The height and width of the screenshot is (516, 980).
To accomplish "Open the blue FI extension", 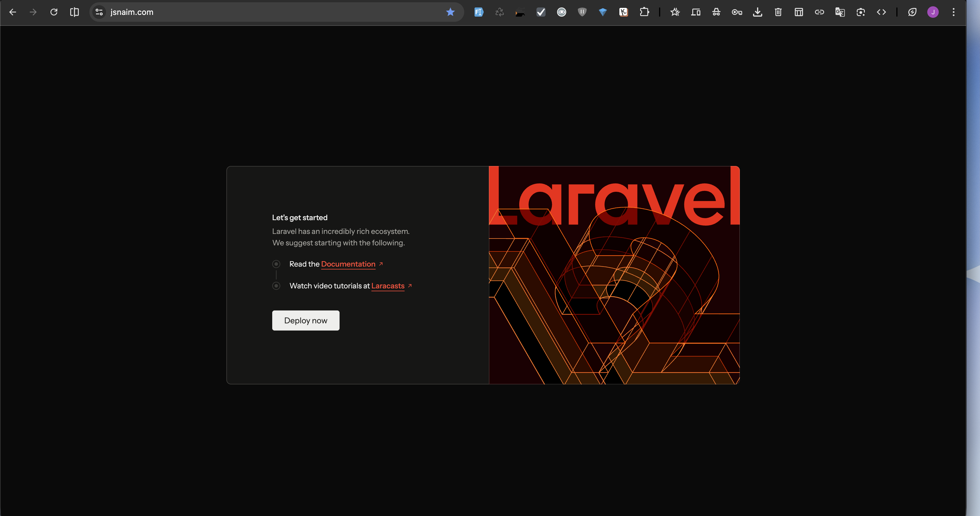I will pyautogui.click(x=479, y=12).
